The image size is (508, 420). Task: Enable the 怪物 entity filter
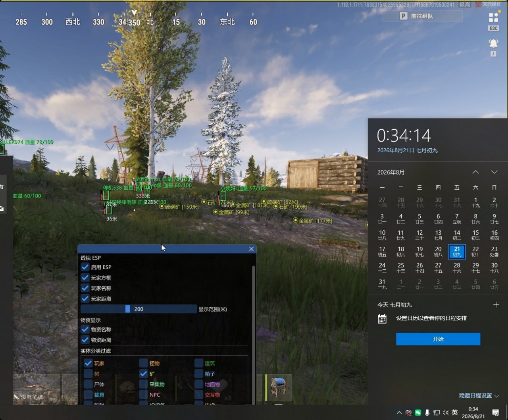coord(143,363)
